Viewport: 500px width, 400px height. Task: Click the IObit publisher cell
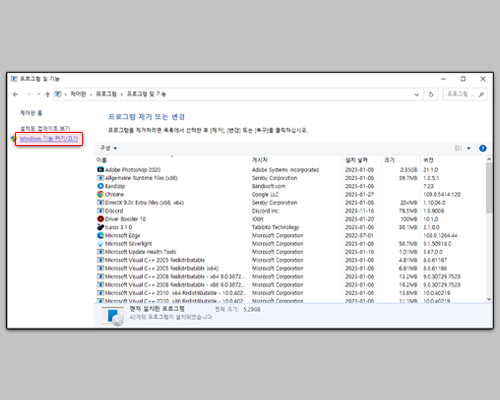click(x=258, y=219)
